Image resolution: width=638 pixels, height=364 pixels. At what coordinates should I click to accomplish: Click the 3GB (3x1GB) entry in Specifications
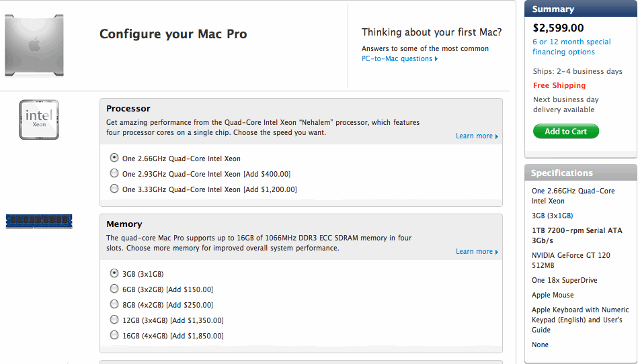[552, 216]
